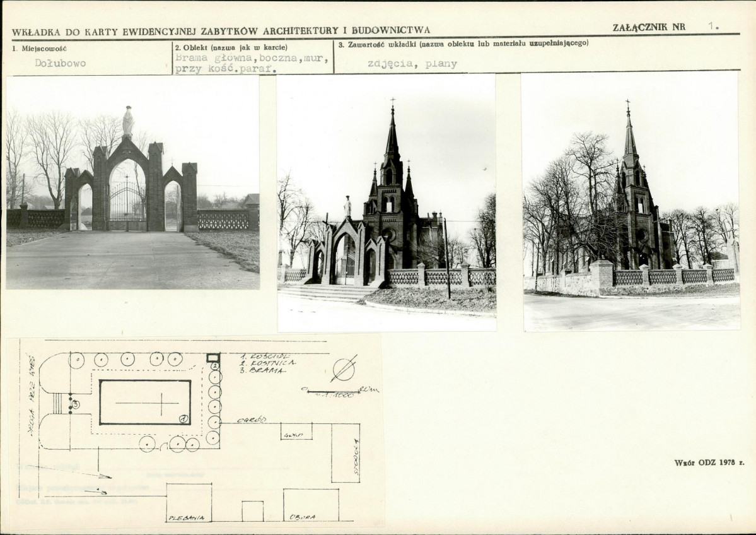Image resolution: width=756 pixels, height=535 pixels.
Task: Click the Zawartość wkładki field zdjęcia, plany
Action: pyautogui.click(x=412, y=64)
